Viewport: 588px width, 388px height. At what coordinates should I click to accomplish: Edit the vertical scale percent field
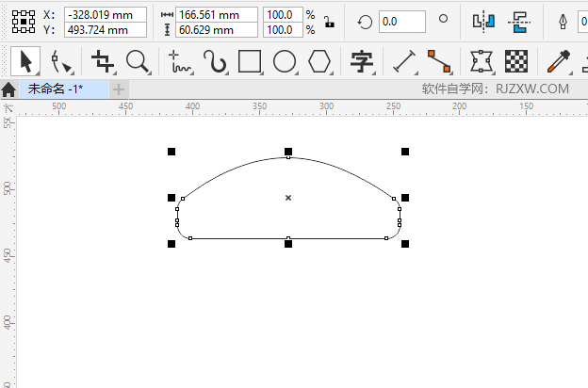point(283,30)
